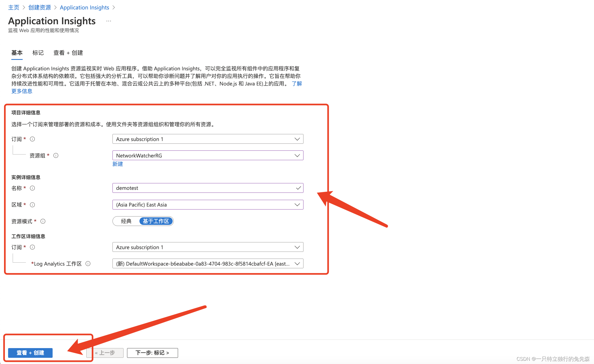Image resolution: width=594 pixels, height=364 pixels.
Task: Switch to the 查看 + 创建 tab
Action: [68, 53]
